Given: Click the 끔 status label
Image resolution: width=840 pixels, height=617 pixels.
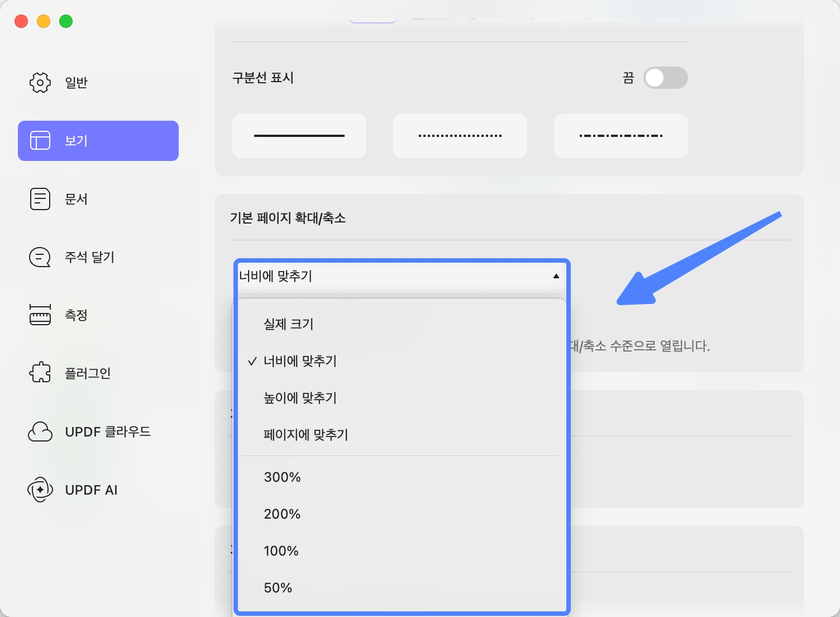Looking at the screenshot, I should coord(628,78).
